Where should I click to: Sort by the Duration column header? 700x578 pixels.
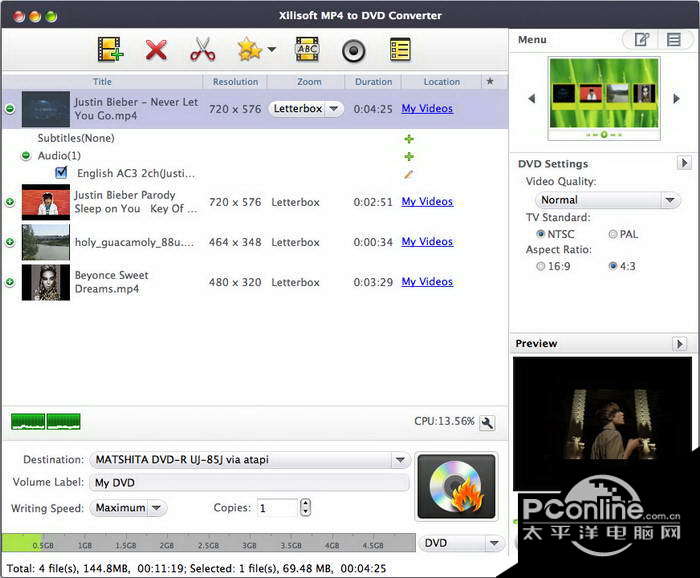click(x=373, y=82)
